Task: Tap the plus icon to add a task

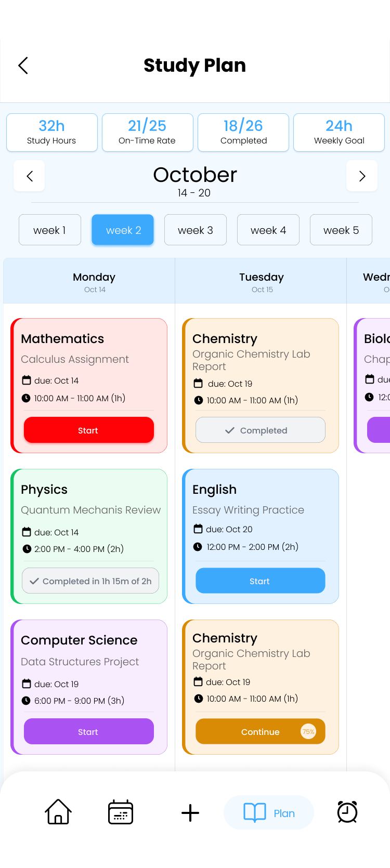Action: (x=190, y=812)
